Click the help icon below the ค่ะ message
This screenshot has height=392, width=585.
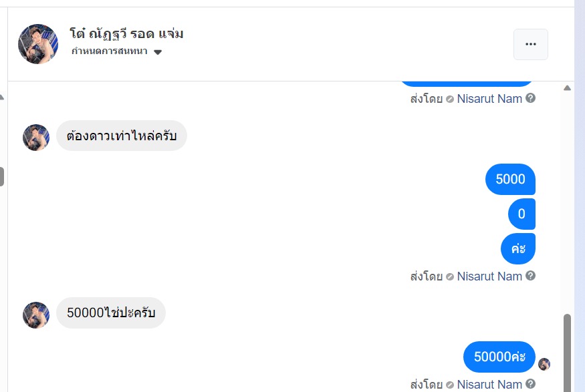(530, 276)
